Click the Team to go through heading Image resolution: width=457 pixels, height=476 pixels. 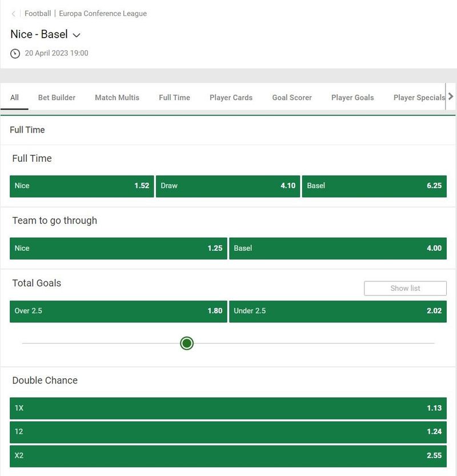(55, 221)
